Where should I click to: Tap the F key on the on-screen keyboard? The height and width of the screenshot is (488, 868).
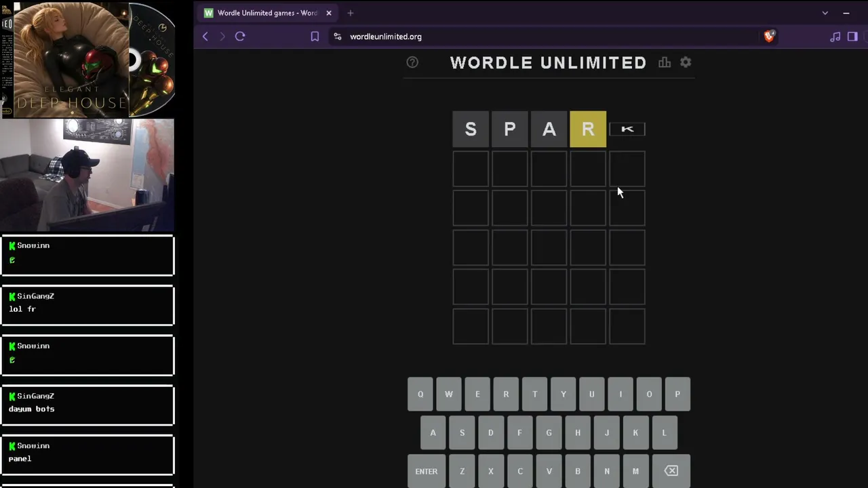(520, 433)
